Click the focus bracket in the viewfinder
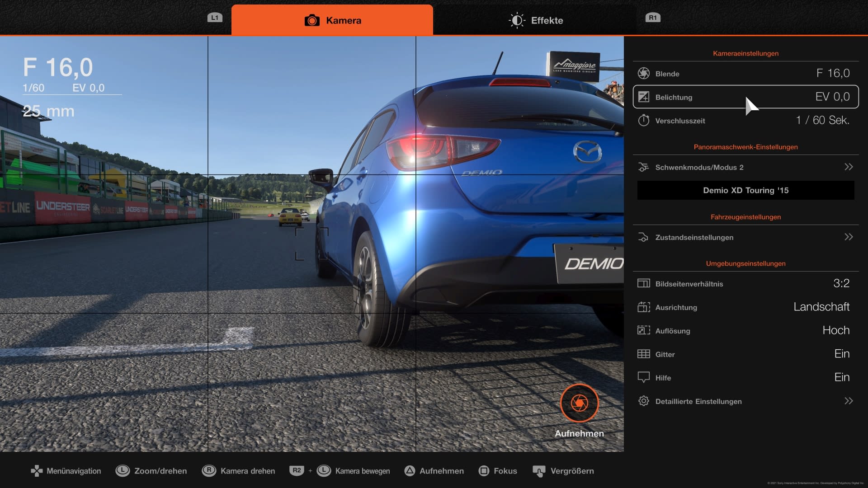 pyautogui.click(x=311, y=244)
